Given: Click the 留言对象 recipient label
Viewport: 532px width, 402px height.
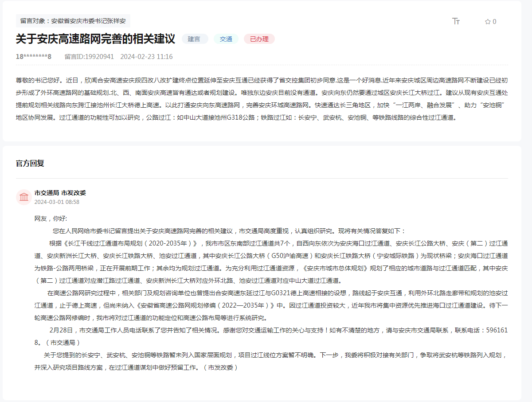Looking at the screenshot, I should (73, 21).
